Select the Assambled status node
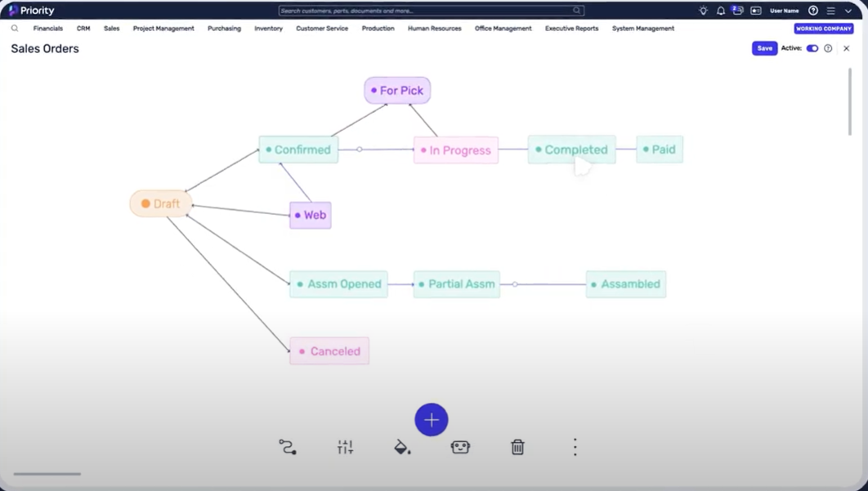 coord(626,284)
